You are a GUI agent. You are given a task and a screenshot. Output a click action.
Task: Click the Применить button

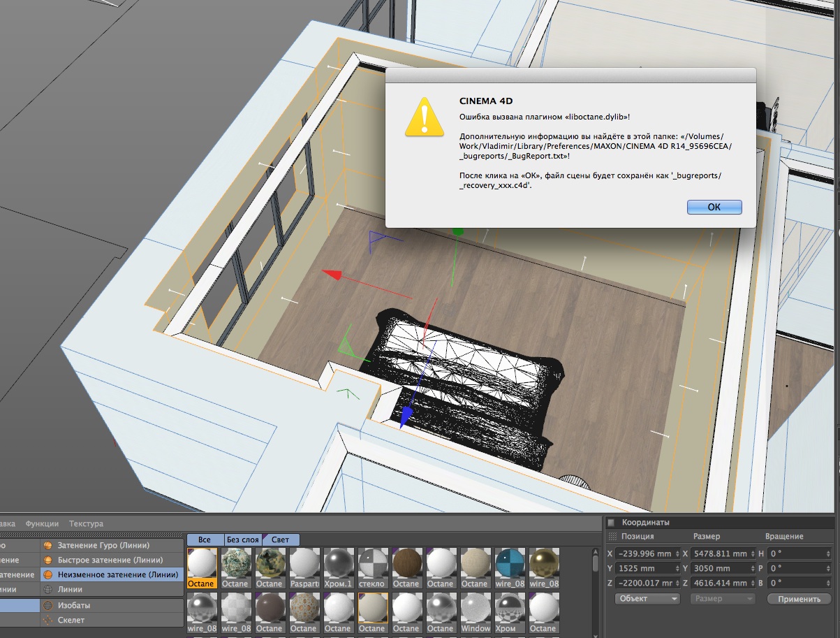point(799,599)
